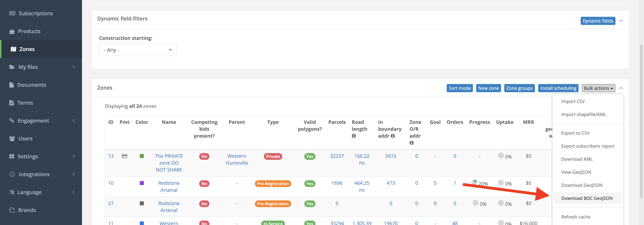This screenshot has height=225, width=644.
Task: Select Products from the sidebar
Action: click(x=29, y=31)
